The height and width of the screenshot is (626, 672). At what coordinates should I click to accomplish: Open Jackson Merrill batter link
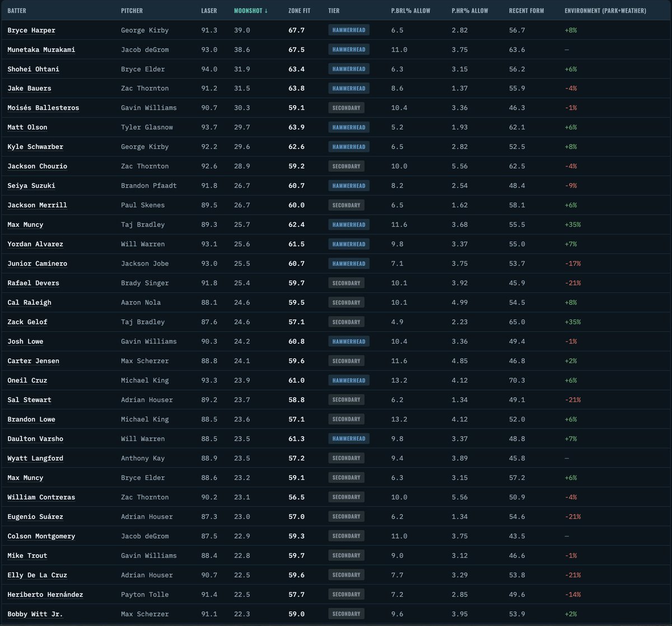tap(37, 205)
